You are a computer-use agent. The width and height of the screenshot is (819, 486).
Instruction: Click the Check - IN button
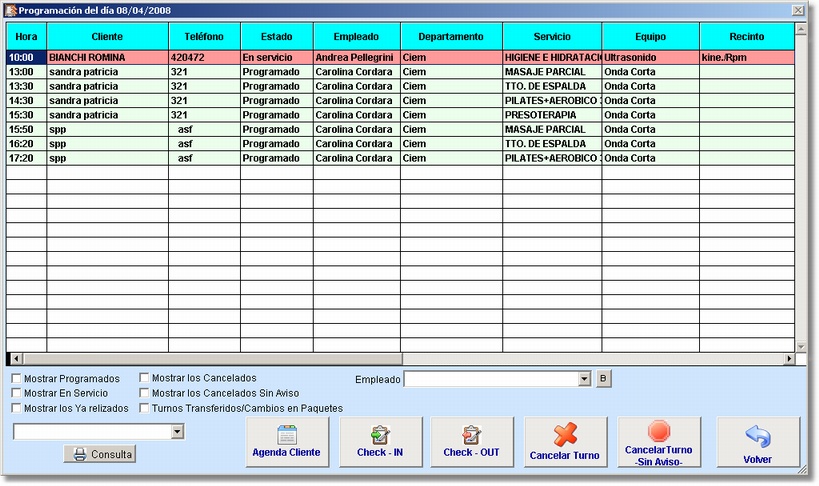[381, 442]
